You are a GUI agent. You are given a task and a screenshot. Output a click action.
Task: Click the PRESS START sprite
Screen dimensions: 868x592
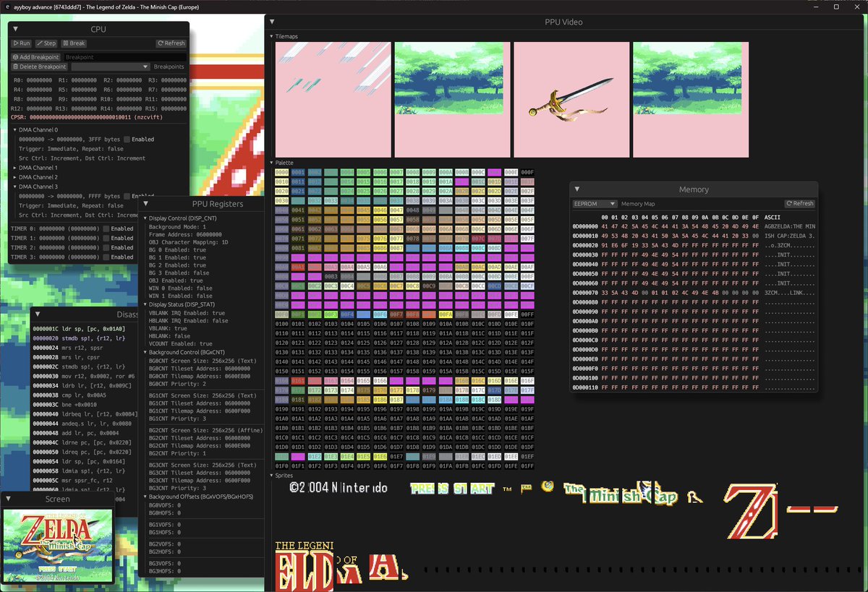452,489
